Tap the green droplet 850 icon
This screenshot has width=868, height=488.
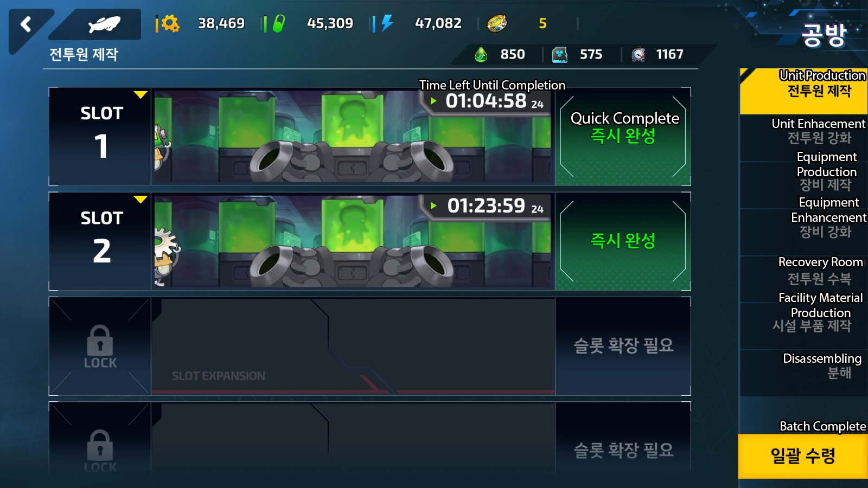click(x=481, y=54)
